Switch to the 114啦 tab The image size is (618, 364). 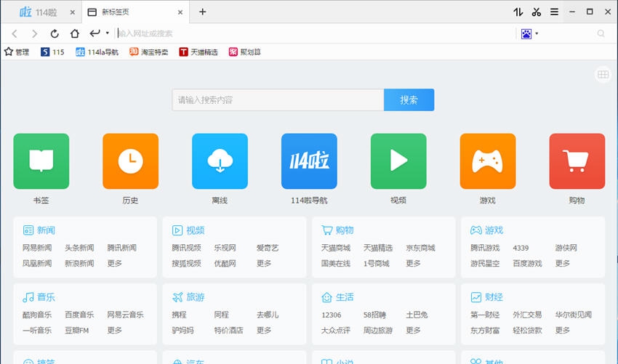point(39,12)
